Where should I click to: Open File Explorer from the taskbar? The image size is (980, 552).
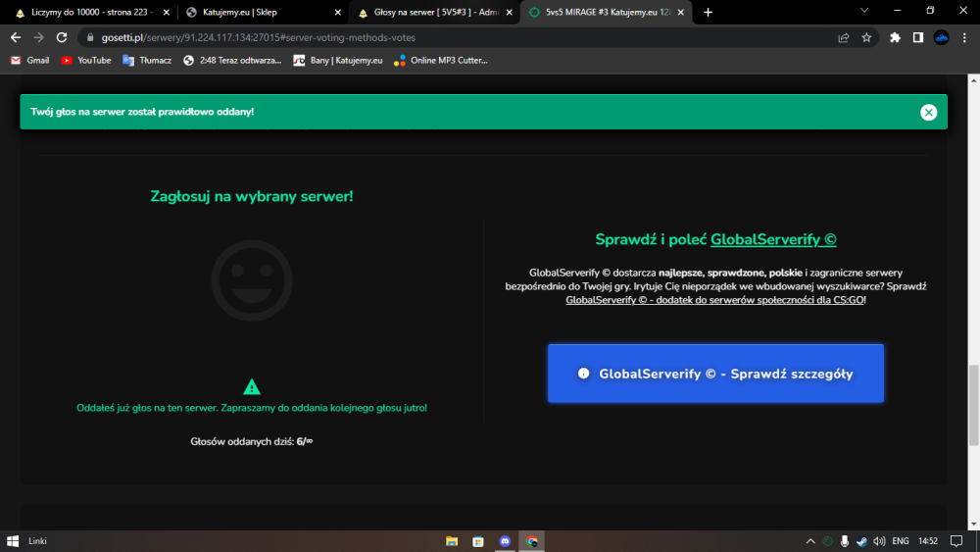pos(451,541)
